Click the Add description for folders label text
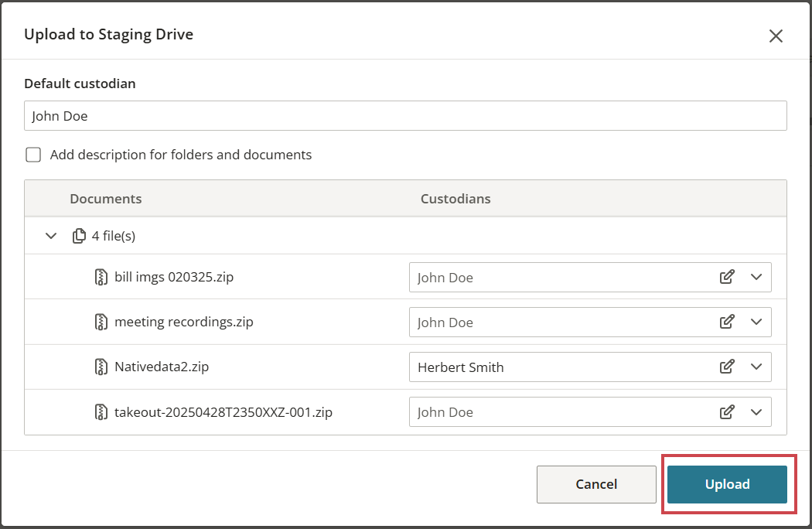Image resolution: width=812 pixels, height=529 pixels. tap(181, 155)
